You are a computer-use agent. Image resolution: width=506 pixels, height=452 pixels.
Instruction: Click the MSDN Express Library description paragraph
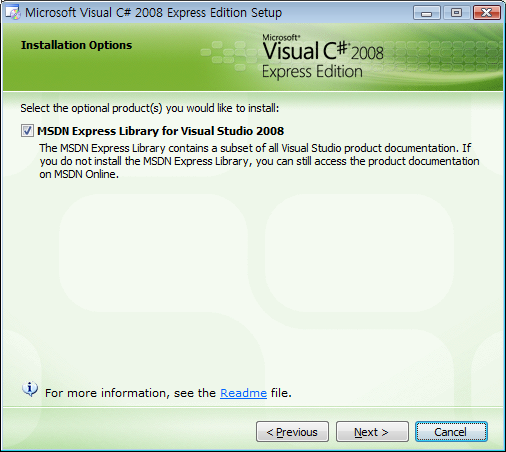259,161
